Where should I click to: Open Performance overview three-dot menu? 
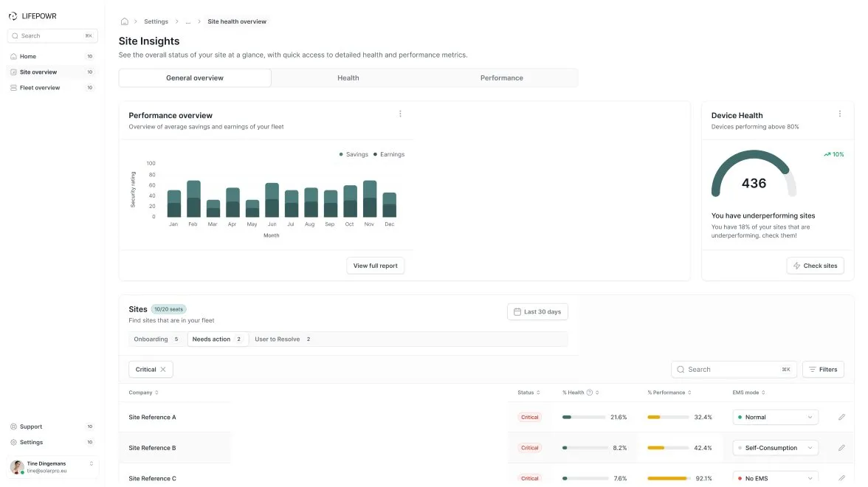click(400, 114)
